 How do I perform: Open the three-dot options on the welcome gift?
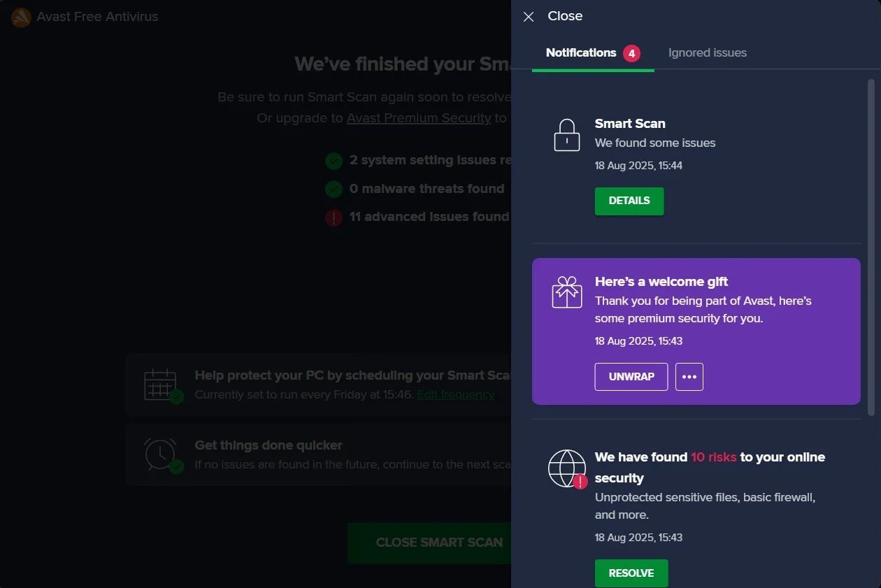689,377
